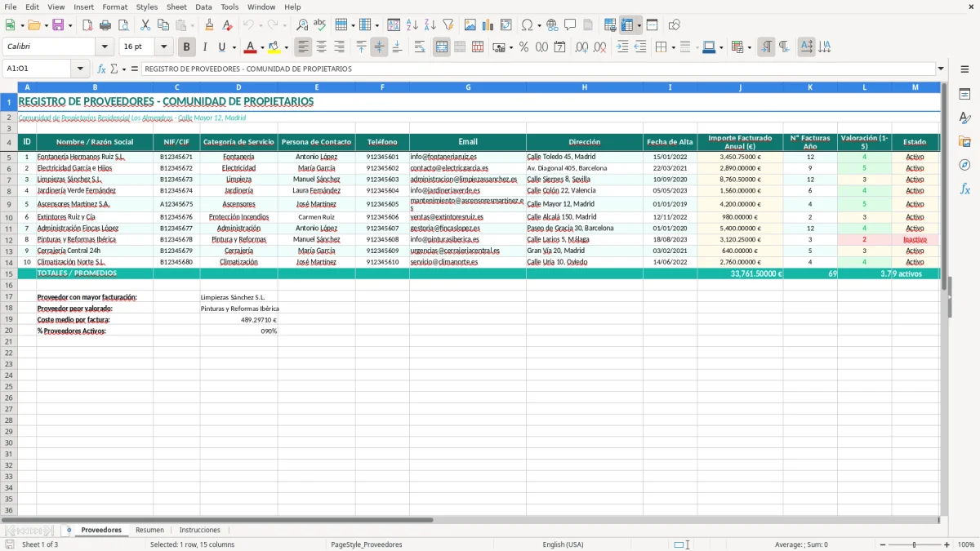Open the Font Size dropdown
This screenshot has width=980, height=551.
164,47
